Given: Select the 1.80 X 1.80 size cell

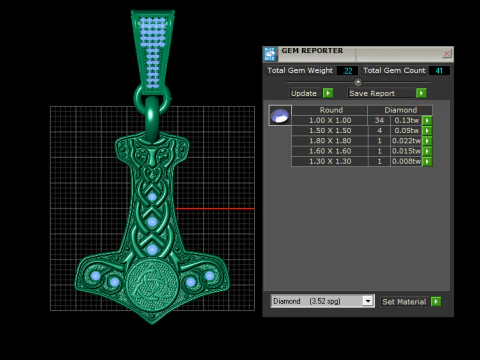Looking at the screenshot, I should click(330, 141).
